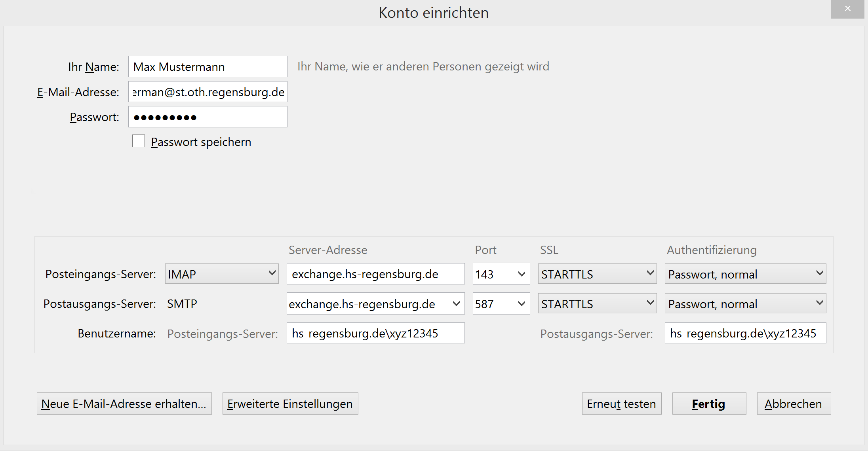Close the Konto einrichten dialog
The image size is (868, 451).
coord(847,9)
